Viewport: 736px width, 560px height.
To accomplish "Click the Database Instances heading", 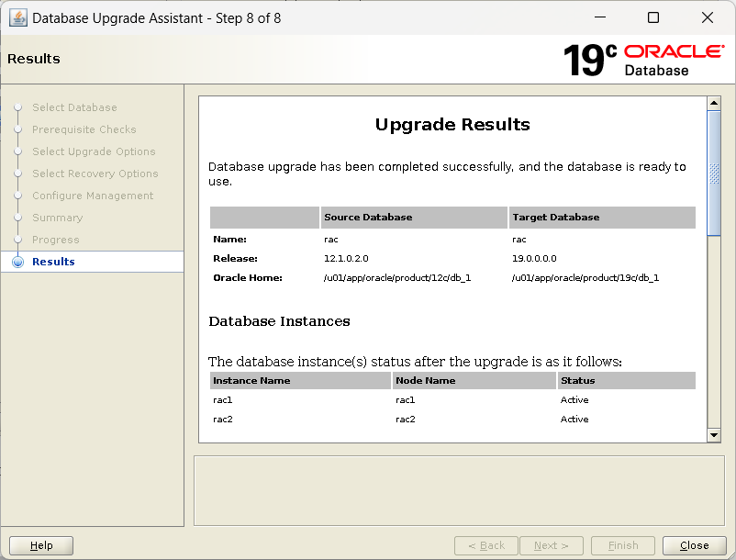I will (x=279, y=321).
